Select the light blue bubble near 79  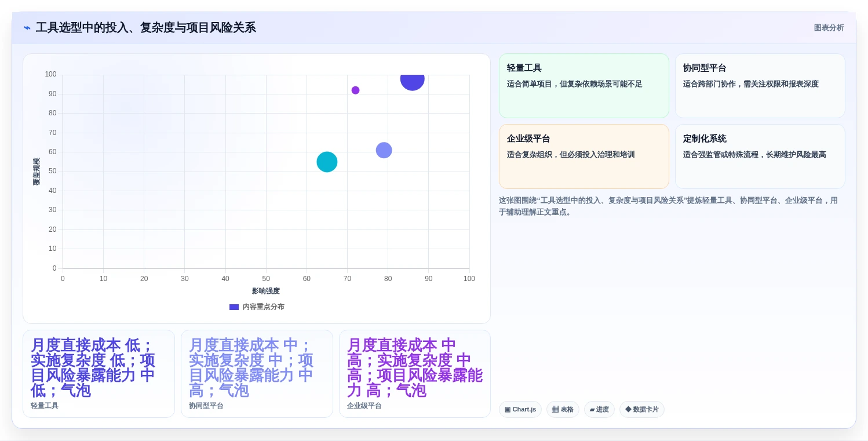coord(384,150)
